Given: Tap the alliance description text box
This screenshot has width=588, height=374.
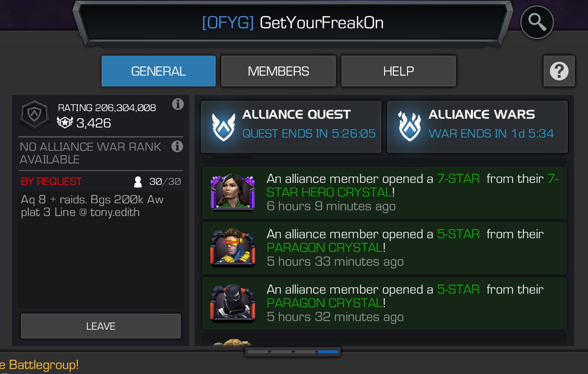Looking at the screenshot, I should [101, 250].
